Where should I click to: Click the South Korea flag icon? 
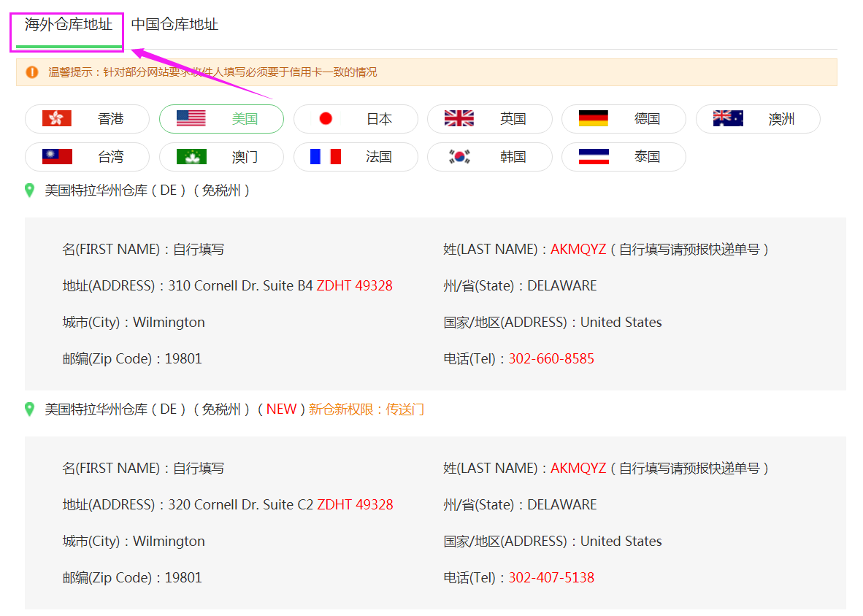[459, 156]
